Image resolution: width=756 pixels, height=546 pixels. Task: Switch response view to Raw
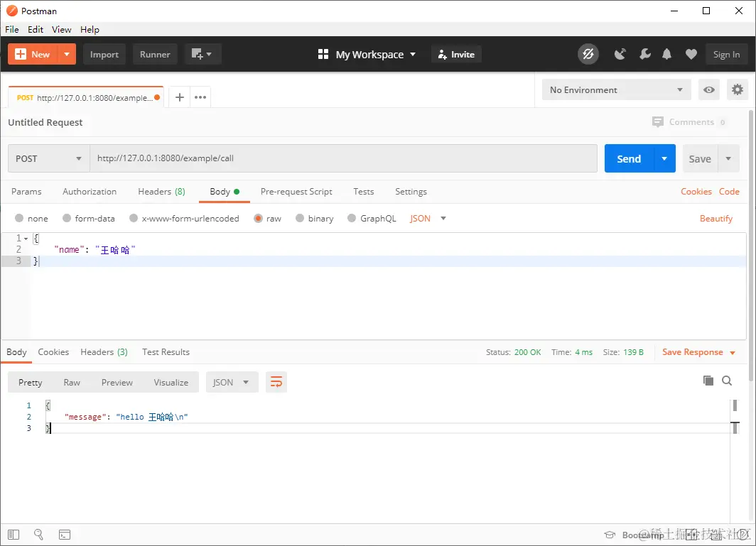[x=72, y=382]
